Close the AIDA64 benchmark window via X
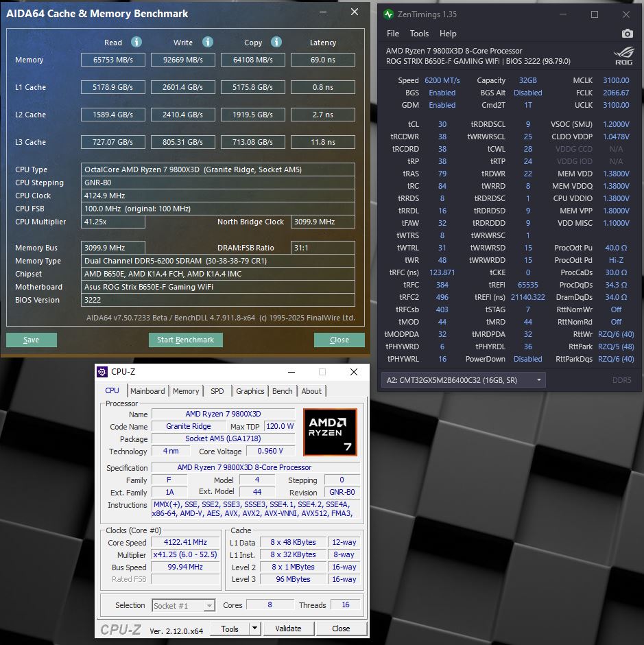 click(x=355, y=12)
